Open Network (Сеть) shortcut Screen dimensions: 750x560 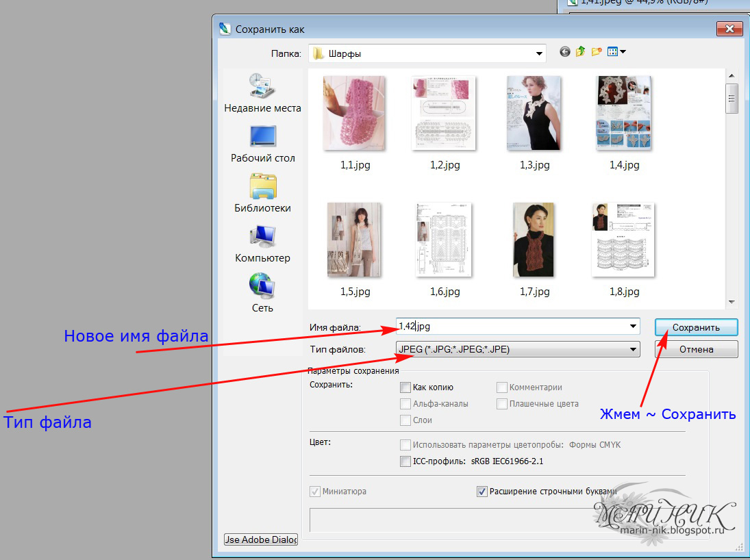(262, 293)
